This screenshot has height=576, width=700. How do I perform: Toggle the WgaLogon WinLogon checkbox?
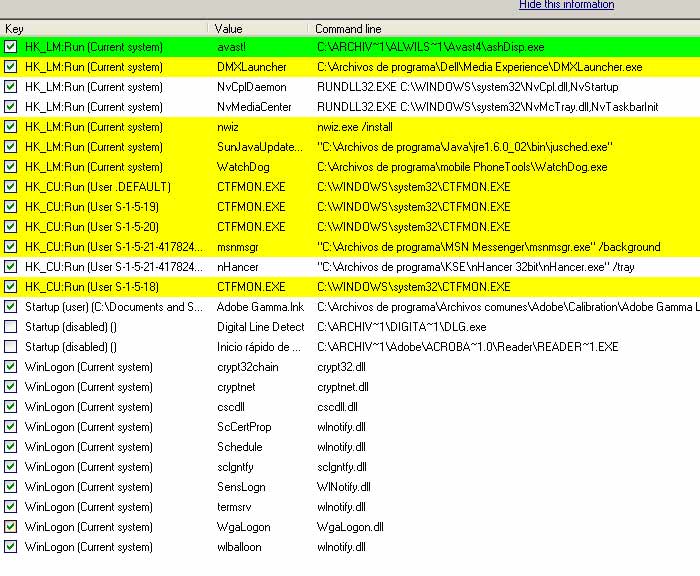10,527
